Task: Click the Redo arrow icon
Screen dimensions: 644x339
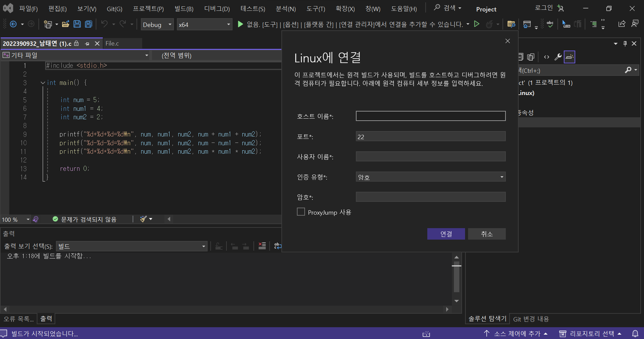Action: (123, 24)
